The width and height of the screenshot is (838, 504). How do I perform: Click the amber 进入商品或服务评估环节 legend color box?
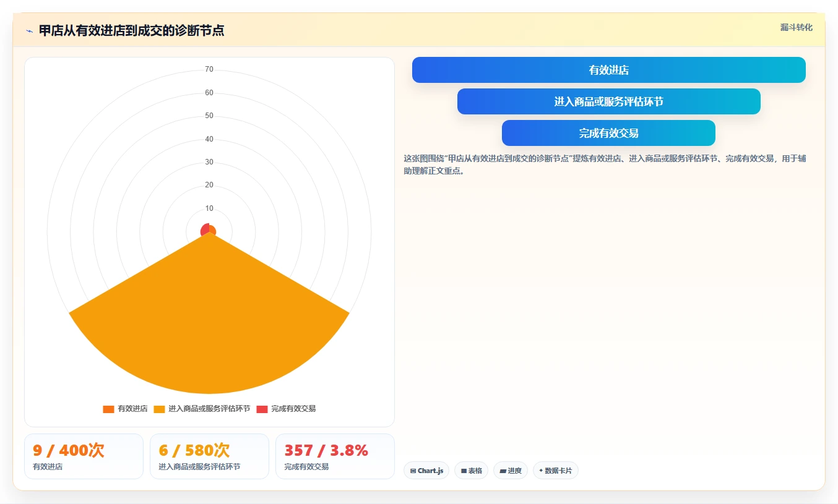[x=159, y=409]
